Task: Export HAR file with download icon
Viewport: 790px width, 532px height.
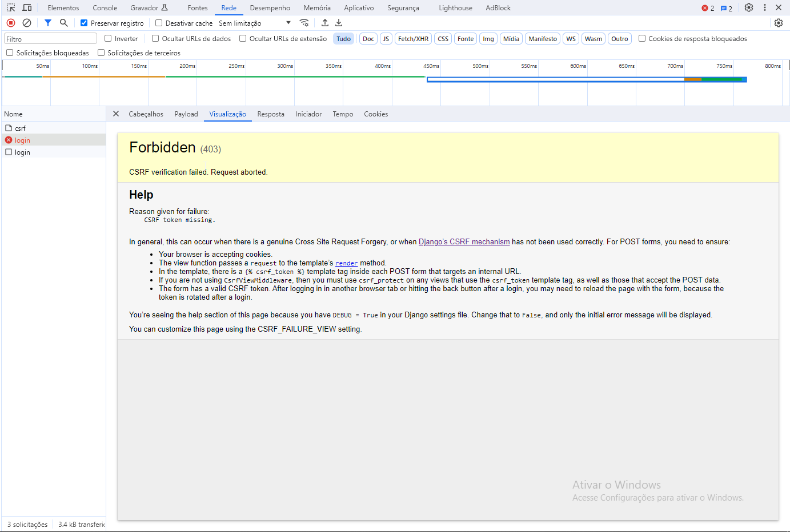Action: (x=339, y=23)
